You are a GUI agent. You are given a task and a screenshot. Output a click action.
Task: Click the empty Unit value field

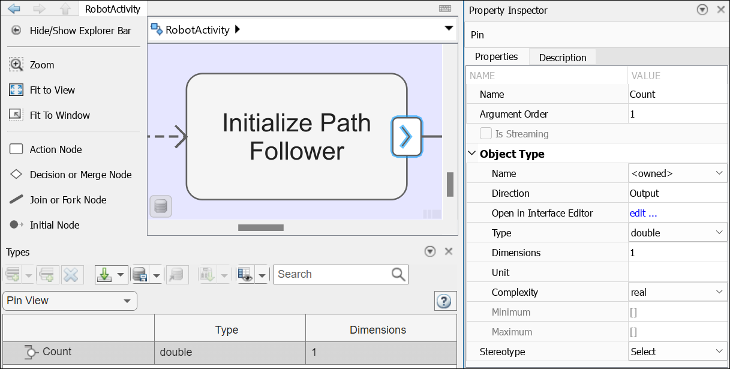677,272
